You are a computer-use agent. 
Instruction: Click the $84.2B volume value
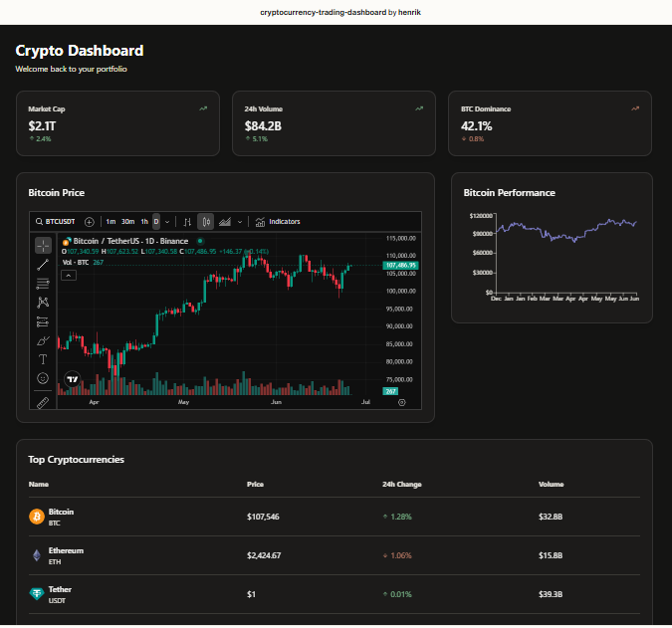coord(263,126)
